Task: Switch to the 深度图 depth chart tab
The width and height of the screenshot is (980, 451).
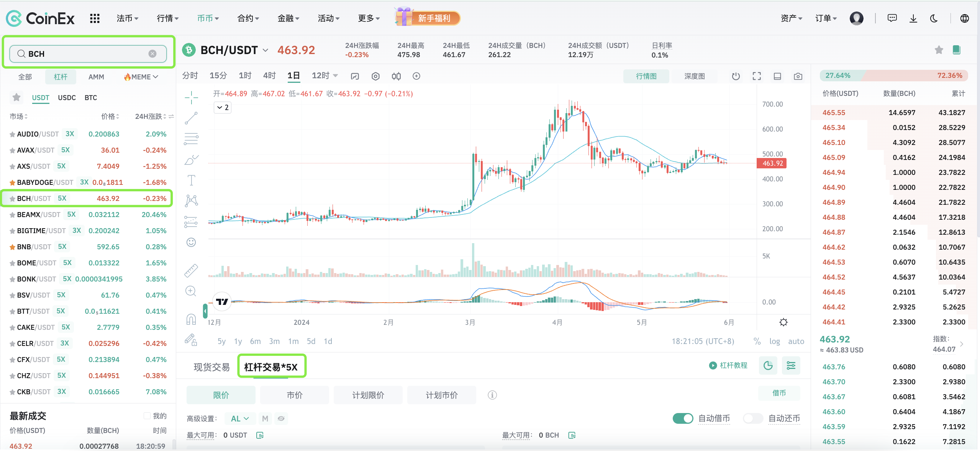Action: [x=694, y=76]
